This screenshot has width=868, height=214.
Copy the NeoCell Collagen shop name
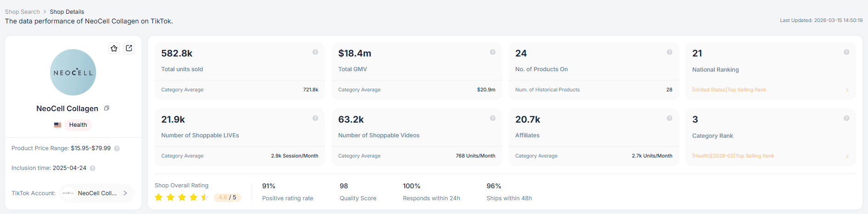107,108
